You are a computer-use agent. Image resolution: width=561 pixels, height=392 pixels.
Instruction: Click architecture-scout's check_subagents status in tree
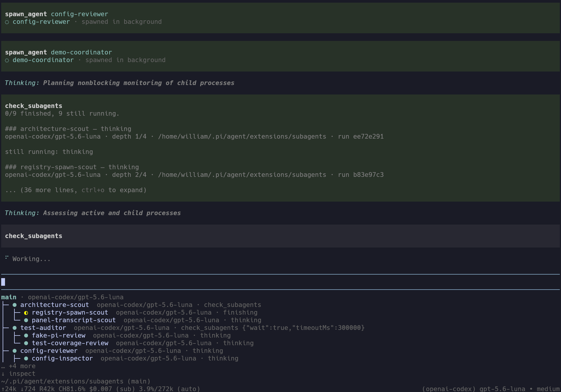233,305
